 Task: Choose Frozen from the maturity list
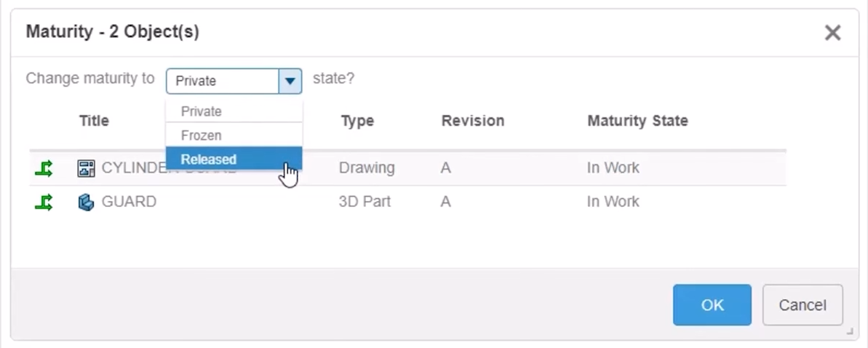tap(202, 135)
